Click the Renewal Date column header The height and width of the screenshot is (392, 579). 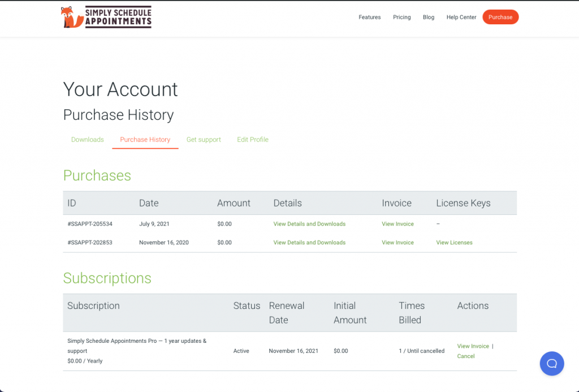(287, 313)
